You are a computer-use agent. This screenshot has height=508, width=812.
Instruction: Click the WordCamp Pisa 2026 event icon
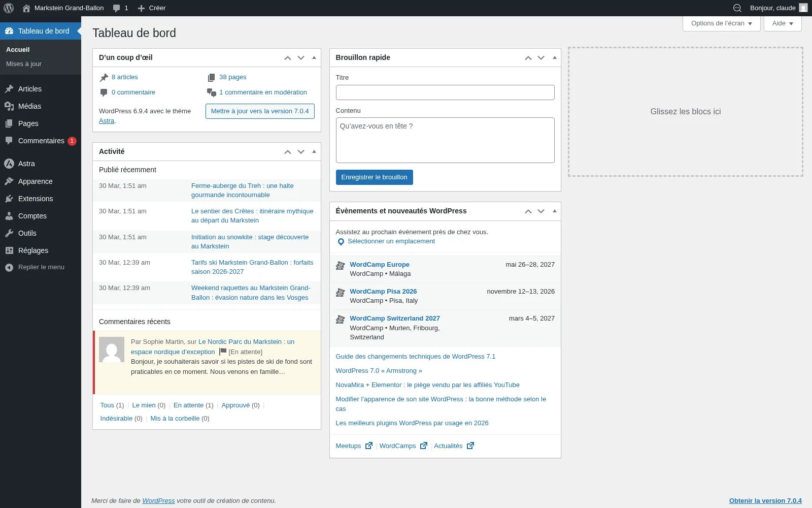tap(341, 292)
